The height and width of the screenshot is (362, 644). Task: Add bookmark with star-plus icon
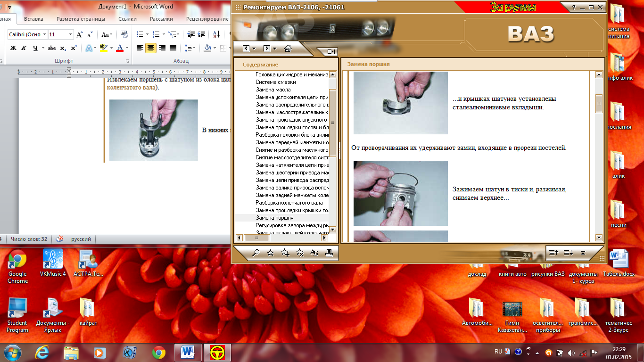(285, 253)
